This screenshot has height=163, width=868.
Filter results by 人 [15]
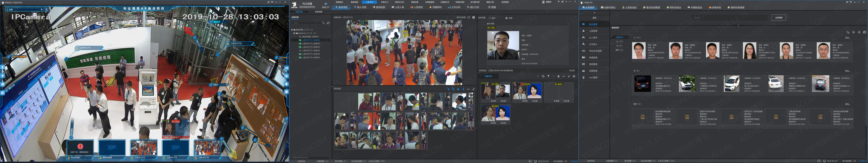pyautogui.click(x=619, y=42)
